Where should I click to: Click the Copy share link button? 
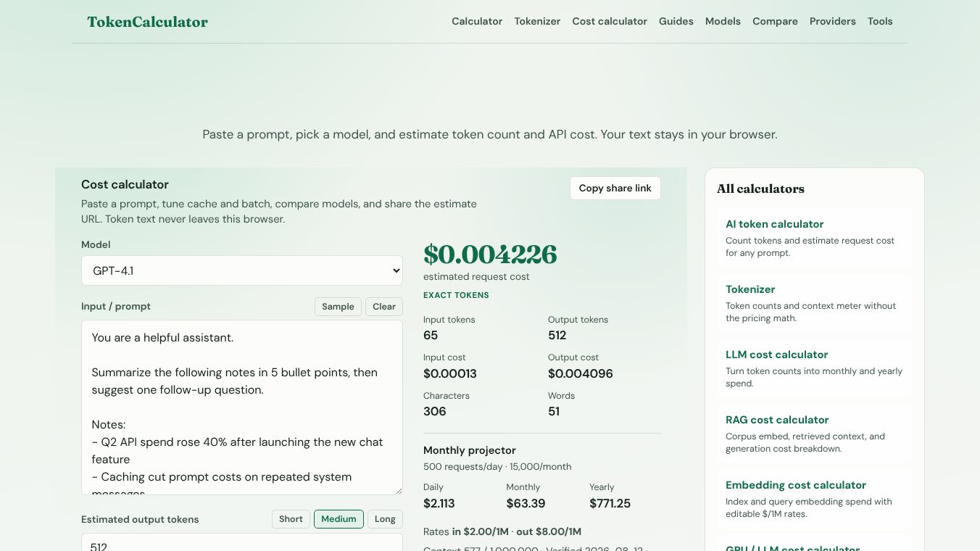click(x=615, y=188)
